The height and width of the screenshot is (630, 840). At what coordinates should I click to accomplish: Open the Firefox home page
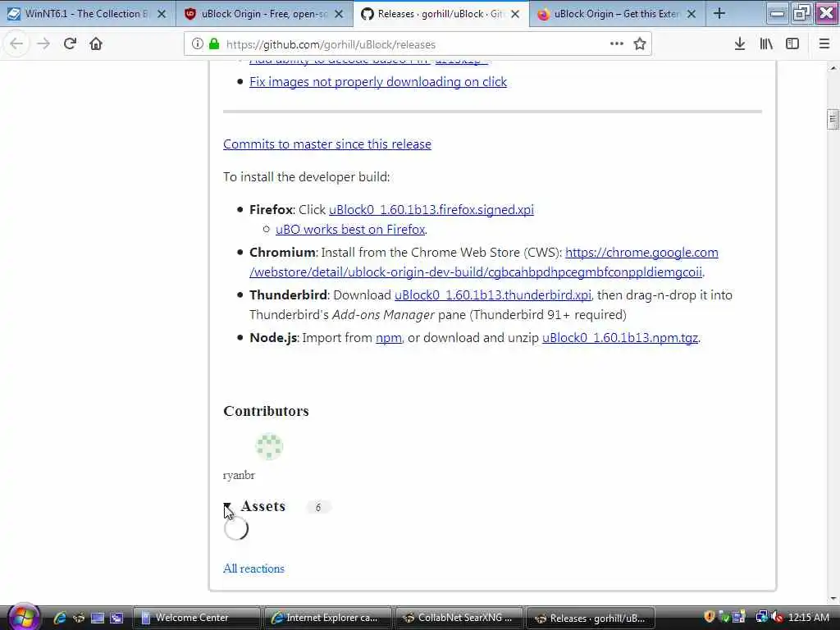(96, 44)
